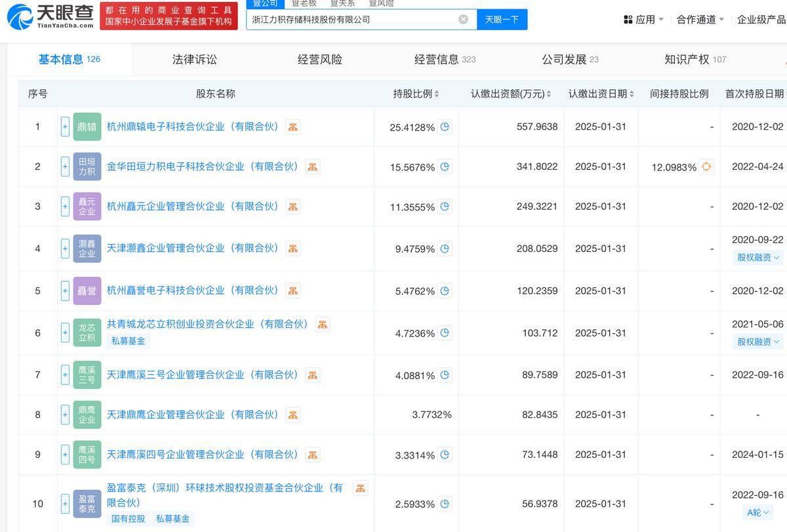
Task: Expand row 1 杭州鼎辕 details
Action: (x=65, y=127)
